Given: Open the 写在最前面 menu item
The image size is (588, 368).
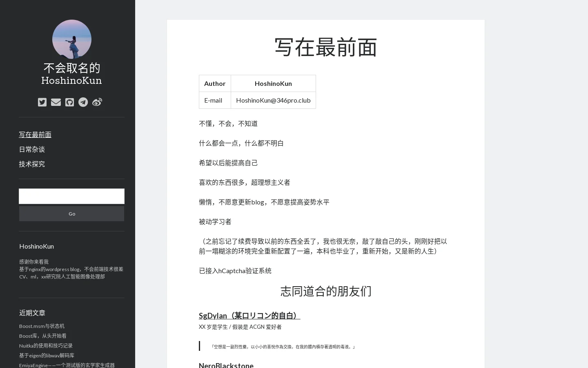Looking at the screenshot, I should (x=35, y=135).
